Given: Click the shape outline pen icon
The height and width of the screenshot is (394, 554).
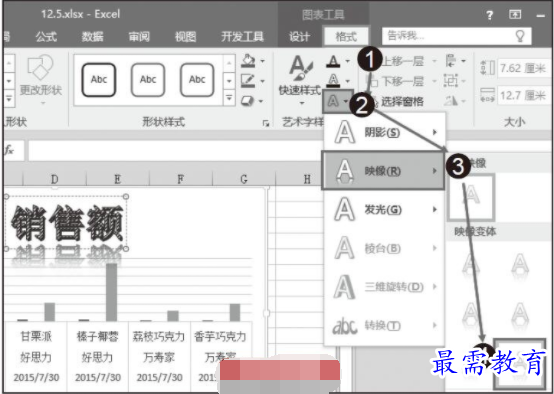Looking at the screenshot, I should coord(248,81).
